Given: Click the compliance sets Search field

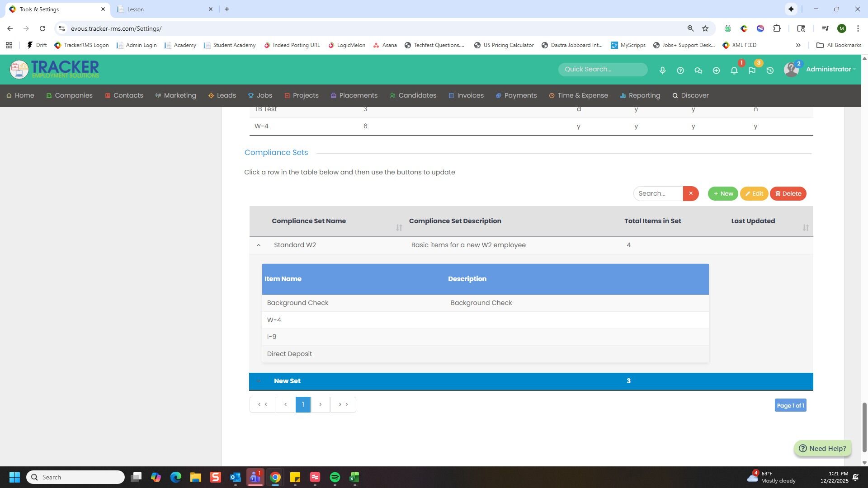Looking at the screenshot, I should point(658,193).
